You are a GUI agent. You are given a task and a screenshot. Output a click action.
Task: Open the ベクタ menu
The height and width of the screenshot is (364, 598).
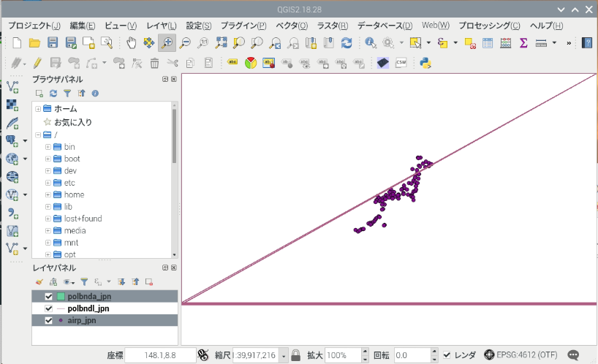(x=292, y=26)
